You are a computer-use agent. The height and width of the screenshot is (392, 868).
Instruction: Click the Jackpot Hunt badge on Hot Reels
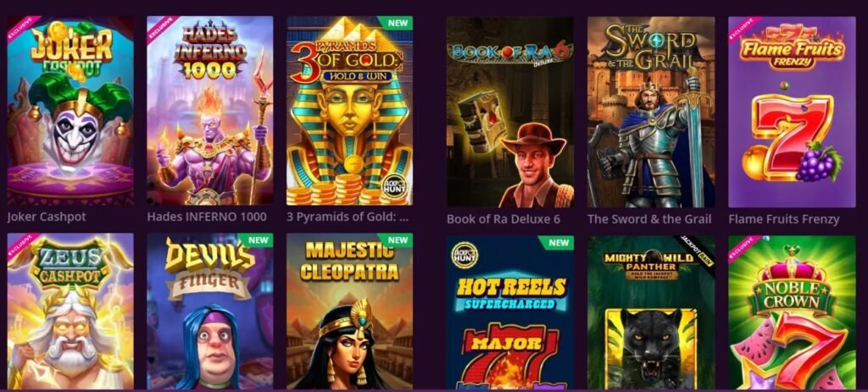click(x=465, y=256)
